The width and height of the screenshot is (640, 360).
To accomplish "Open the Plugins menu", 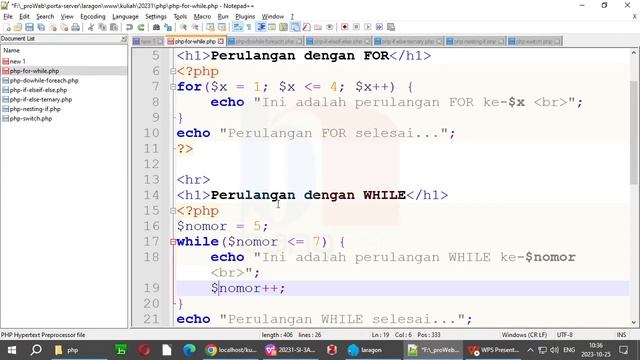I will click(245, 16).
